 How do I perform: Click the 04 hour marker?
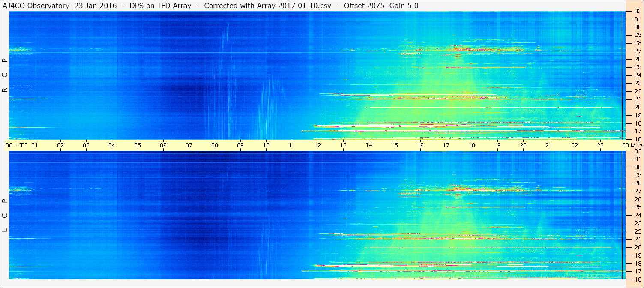[112, 145]
